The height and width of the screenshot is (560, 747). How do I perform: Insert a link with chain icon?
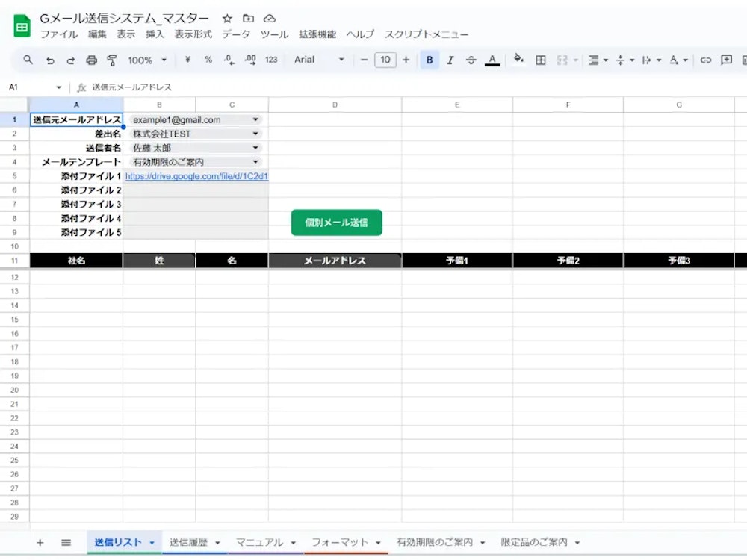[706, 60]
